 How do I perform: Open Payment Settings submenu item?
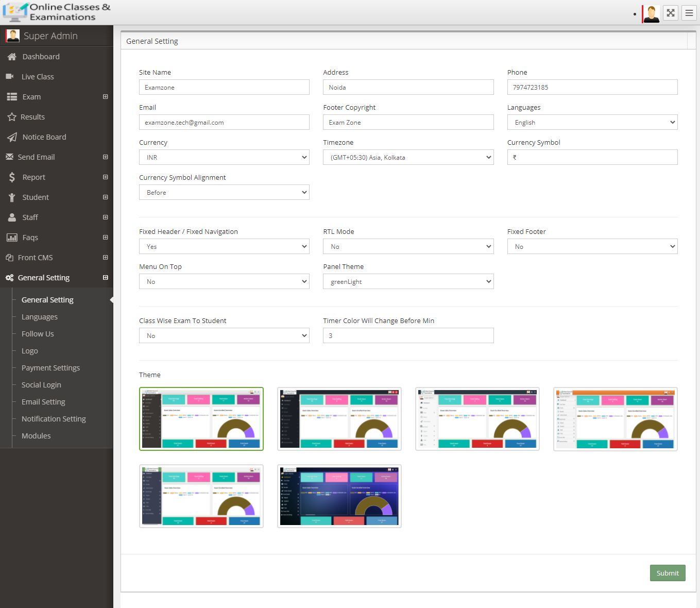point(50,368)
